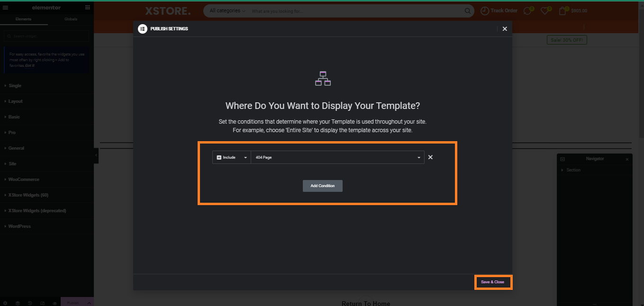Click the $905.00 cart total
The width and height of the screenshot is (644, 306).
point(579,11)
